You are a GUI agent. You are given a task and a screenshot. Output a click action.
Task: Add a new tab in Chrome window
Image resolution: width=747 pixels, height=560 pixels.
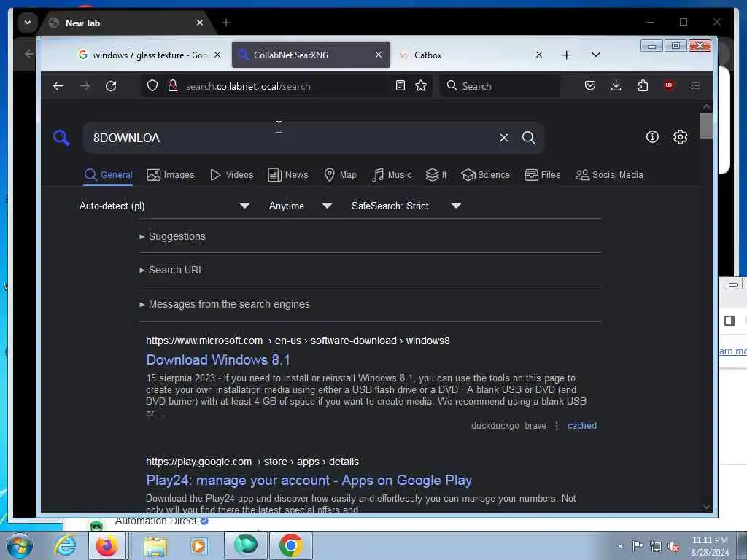(226, 23)
